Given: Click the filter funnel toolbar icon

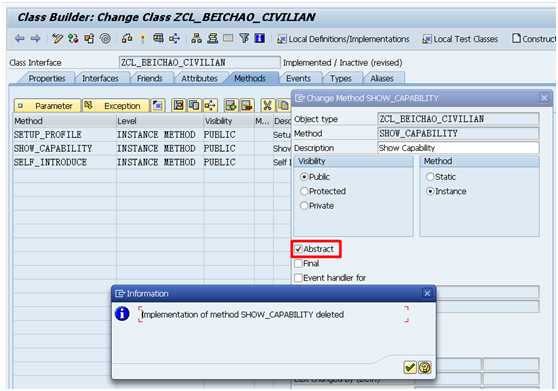Looking at the screenshot, I should [244, 38].
